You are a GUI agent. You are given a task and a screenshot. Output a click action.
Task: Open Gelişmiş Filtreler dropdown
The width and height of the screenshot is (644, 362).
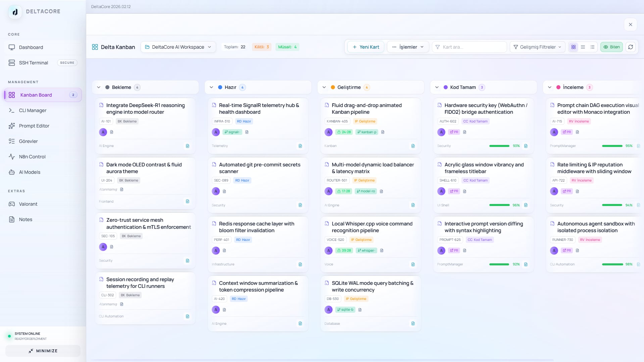click(x=537, y=47)
